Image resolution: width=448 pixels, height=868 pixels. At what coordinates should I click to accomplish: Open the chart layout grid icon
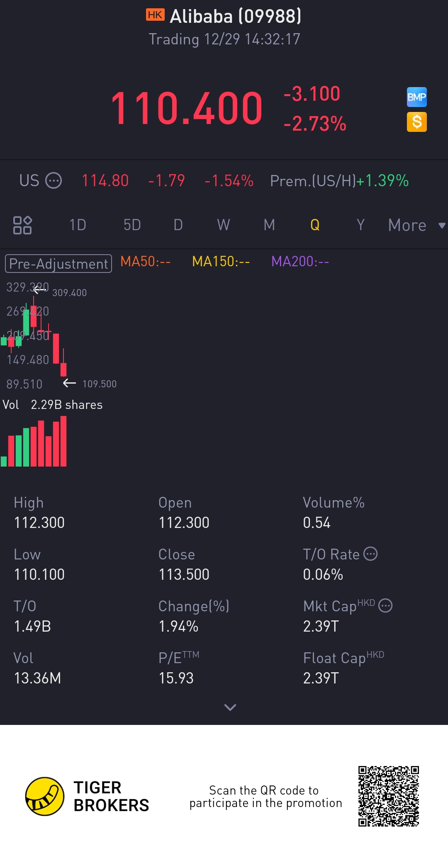pyautogui.click(x=22, y=225)
